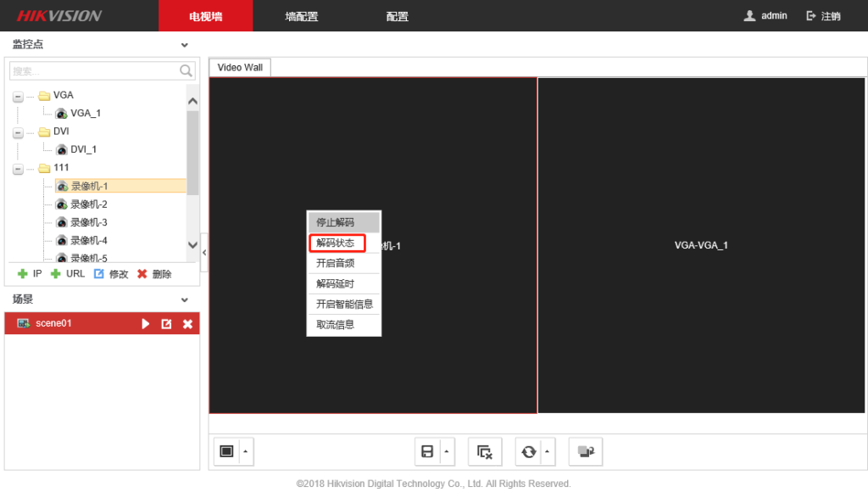Delete scene01 with its X icon
The height and width of the screenshot is (498, 868).
(x=187, y=323)
